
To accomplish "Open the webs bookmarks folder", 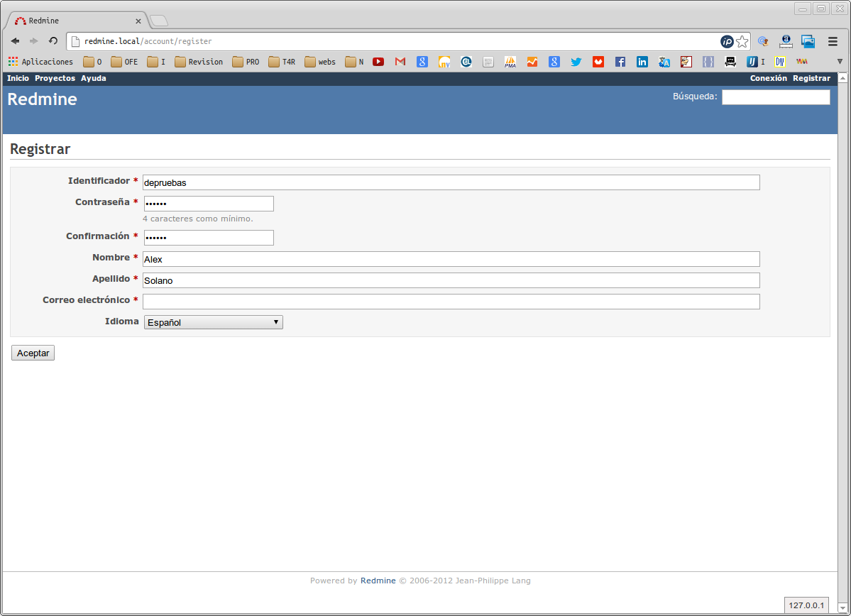I will [x=319, y=62].
